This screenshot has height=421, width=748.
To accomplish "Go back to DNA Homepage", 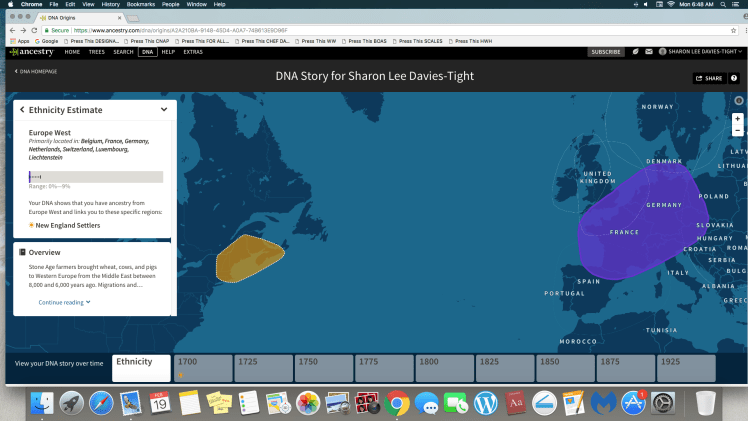I will [36, 71].
